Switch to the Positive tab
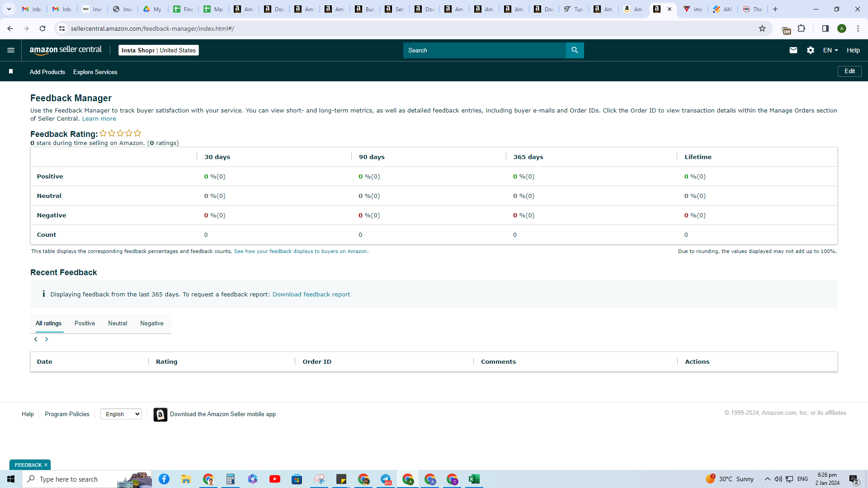Viewport: 868px width, 488px height. 85,324
